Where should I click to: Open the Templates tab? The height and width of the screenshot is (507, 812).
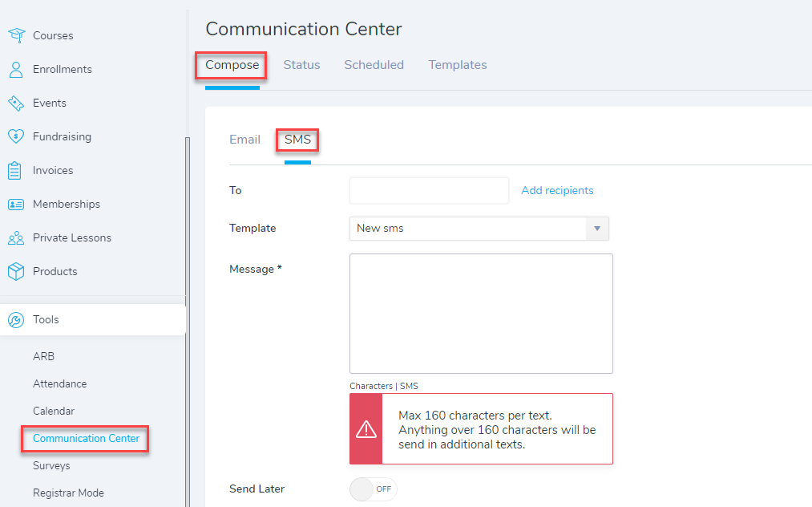coord(457,65)
